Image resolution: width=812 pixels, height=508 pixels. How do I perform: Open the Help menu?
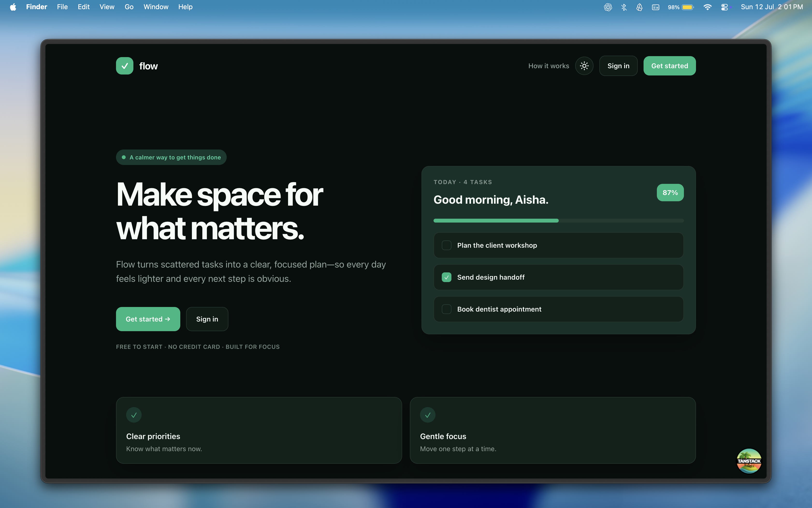pyautogui.click(x=185, y=7)
